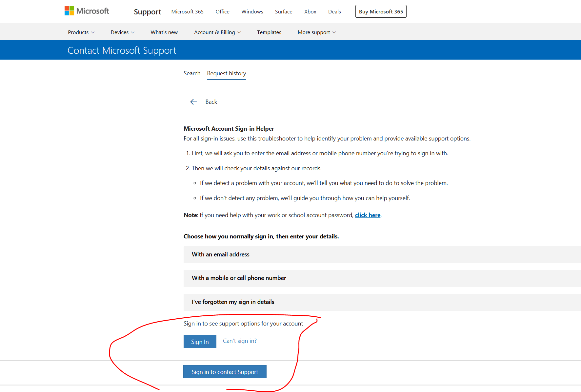Screen dimensions: 581x392
Task: Click the Back text link
Action: click(211, 102)
